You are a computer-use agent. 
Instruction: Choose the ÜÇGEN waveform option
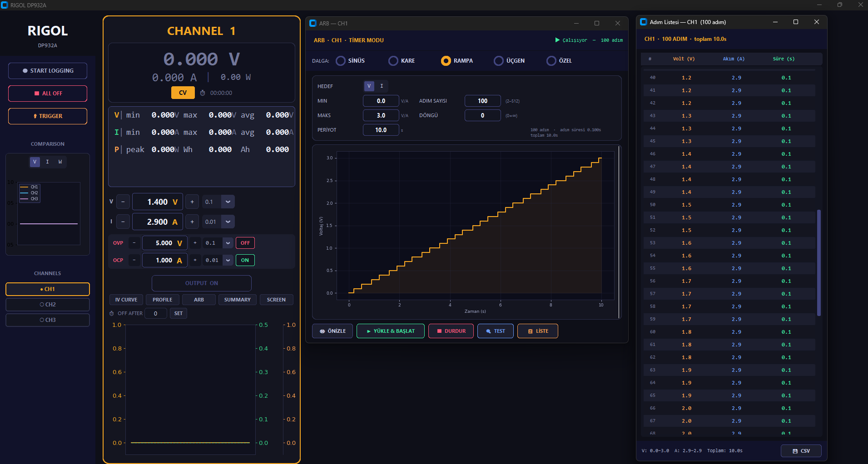coord(499,61)
